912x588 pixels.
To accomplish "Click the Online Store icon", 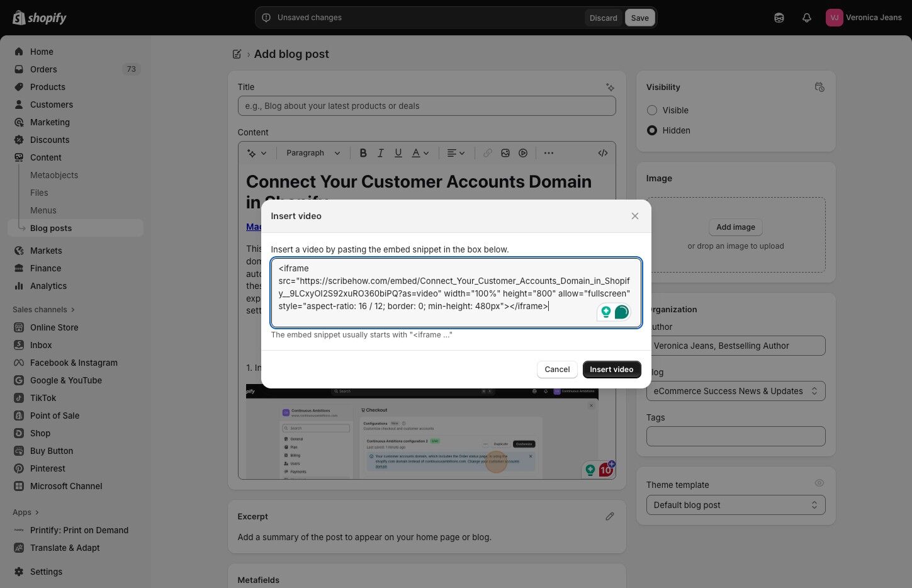I will pyautogui.click(x=19, y=327).
